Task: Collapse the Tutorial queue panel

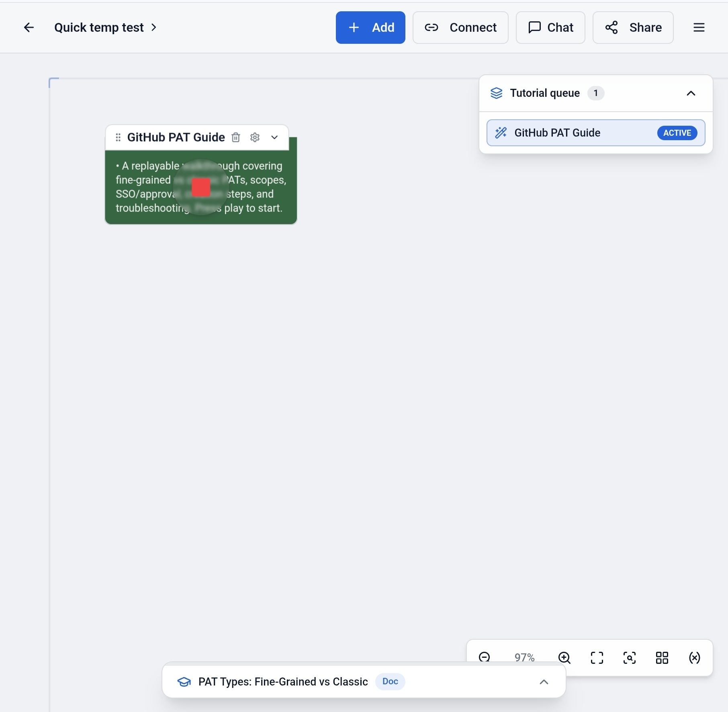Action: (x=691, y=93)
